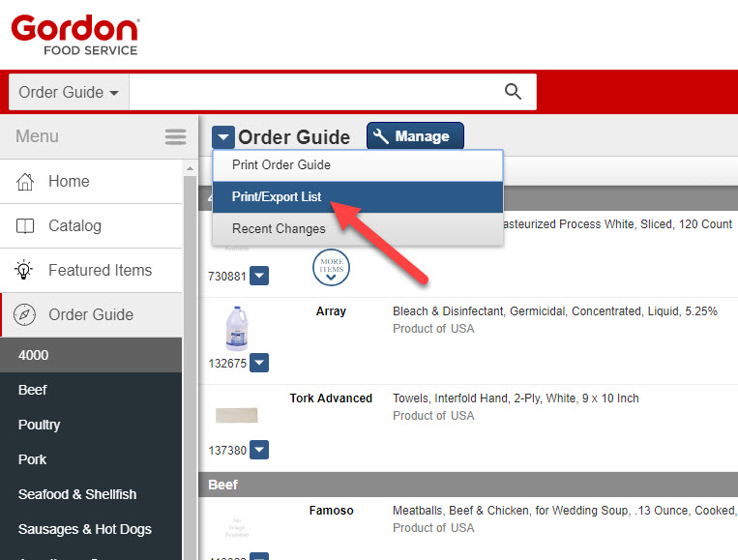Expand dropdown for item 132675
This screenshot has width=738, height=560.
coord(259,363)
